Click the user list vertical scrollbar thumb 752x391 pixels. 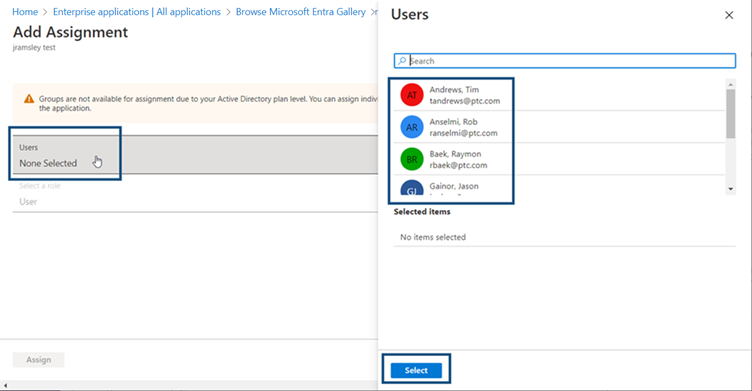[x=730, y=114]
